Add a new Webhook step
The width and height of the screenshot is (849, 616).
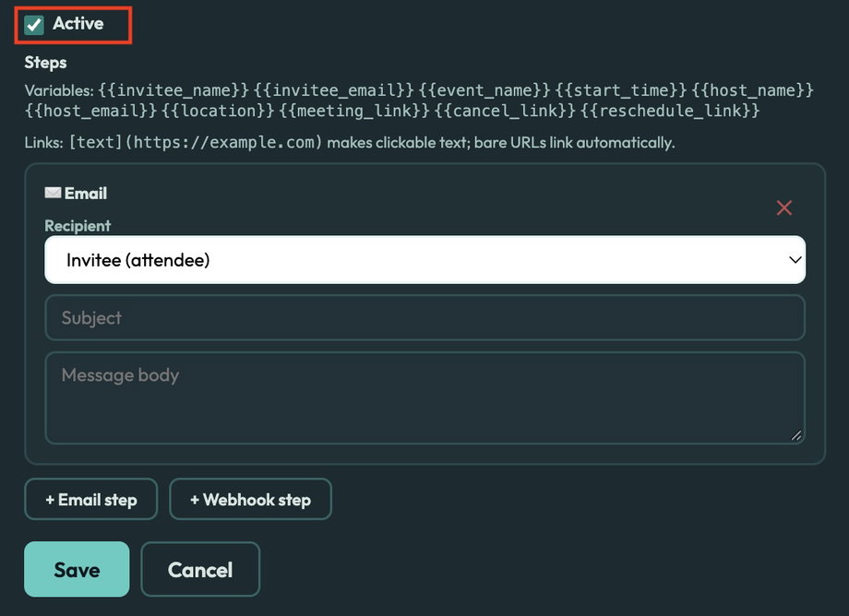[x=250, y=499]
